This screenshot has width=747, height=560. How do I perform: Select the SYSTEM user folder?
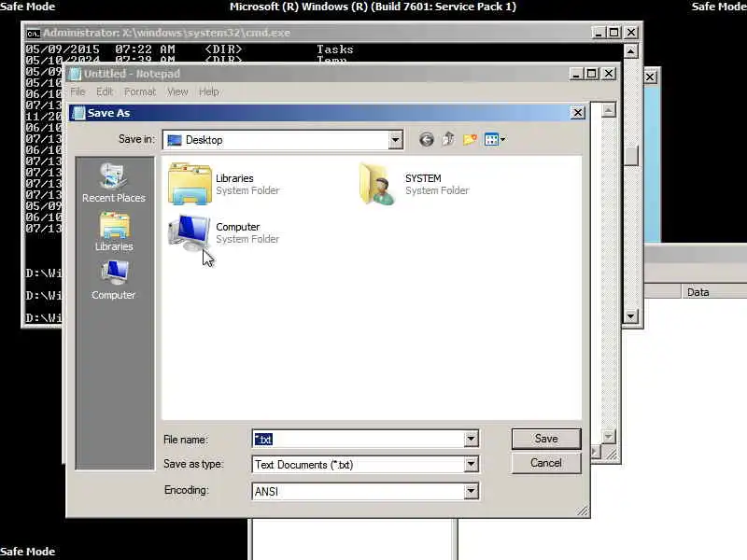[414, 184]
